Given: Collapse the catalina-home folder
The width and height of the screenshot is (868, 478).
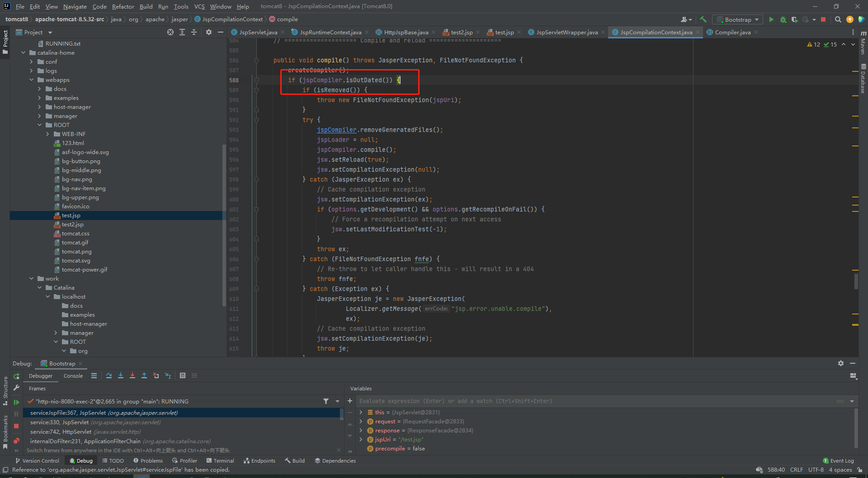Looking at the screenshot, I should [24, 53].
